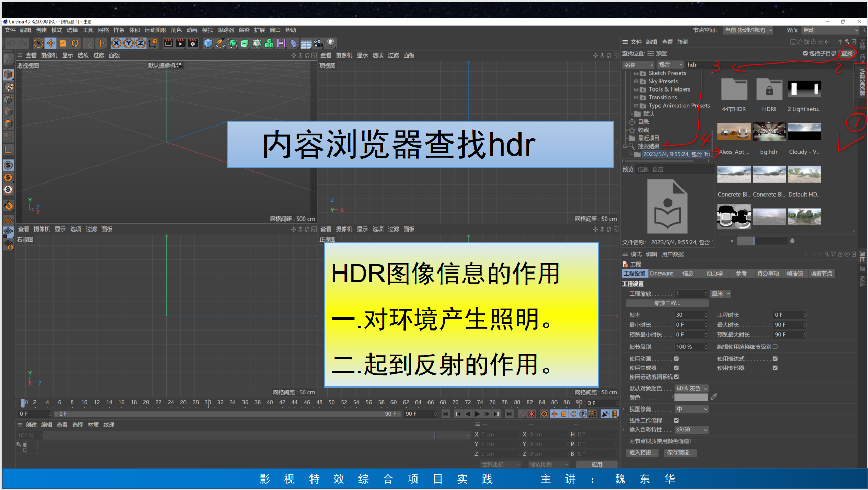868x490 pixels.
Task: Adjust the thumbnail size slider in browser
Action: [x=761, y=241]
